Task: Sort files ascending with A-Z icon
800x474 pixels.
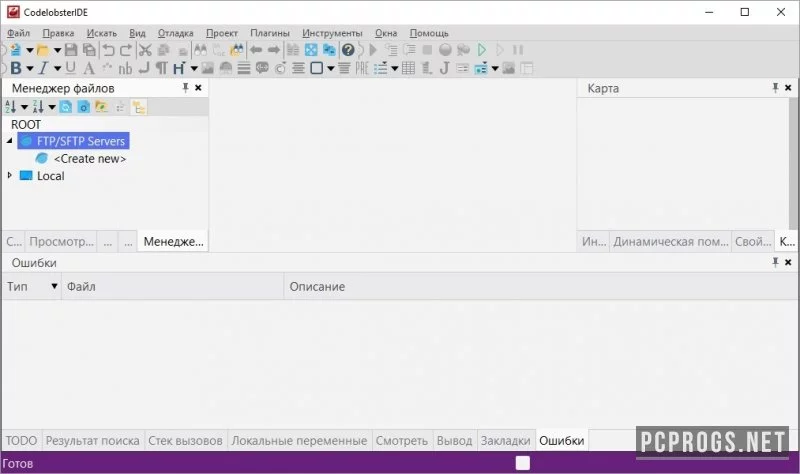Action: coord(10,107)
